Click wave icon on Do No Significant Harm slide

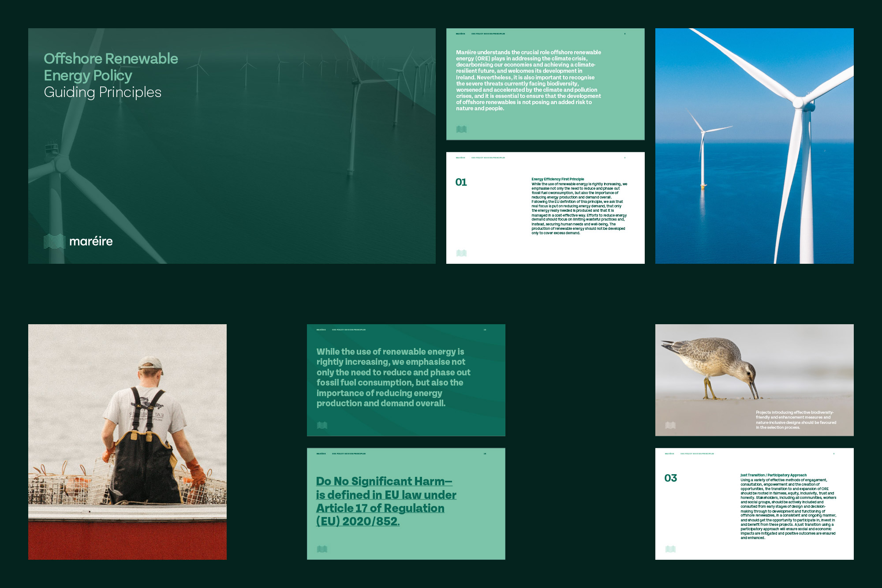[322, 549]
